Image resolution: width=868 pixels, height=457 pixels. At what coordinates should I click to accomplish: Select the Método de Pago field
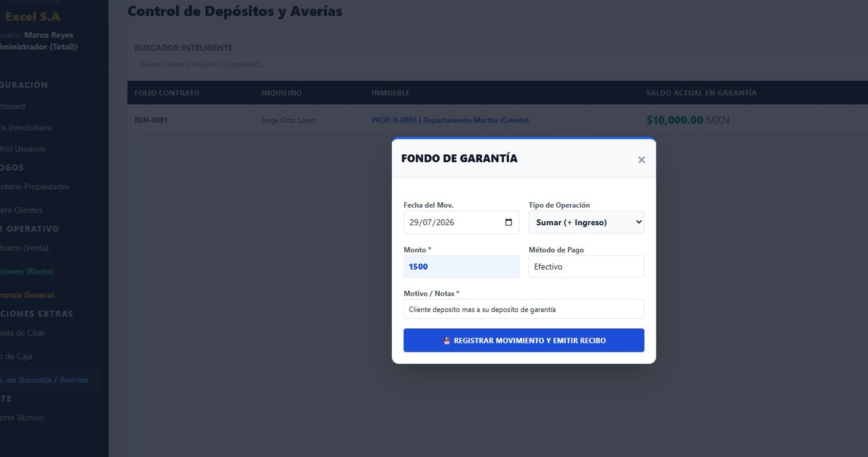coord(586,267)
